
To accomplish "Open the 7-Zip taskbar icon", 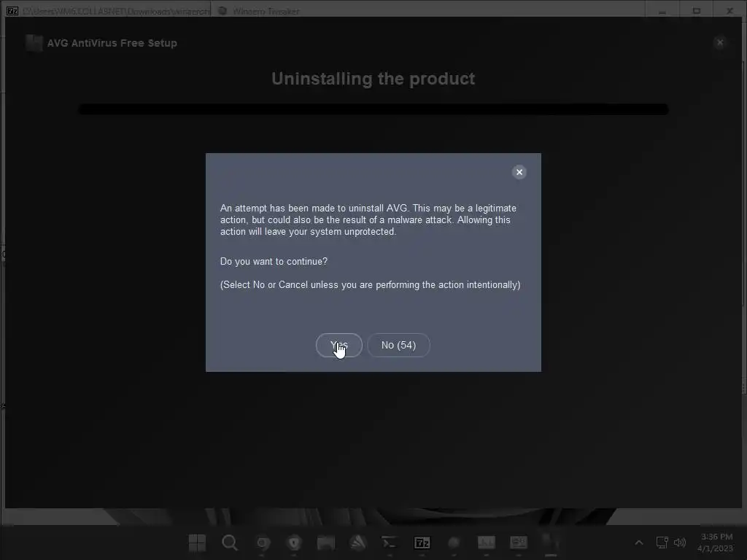I will (x=422, y=542).
